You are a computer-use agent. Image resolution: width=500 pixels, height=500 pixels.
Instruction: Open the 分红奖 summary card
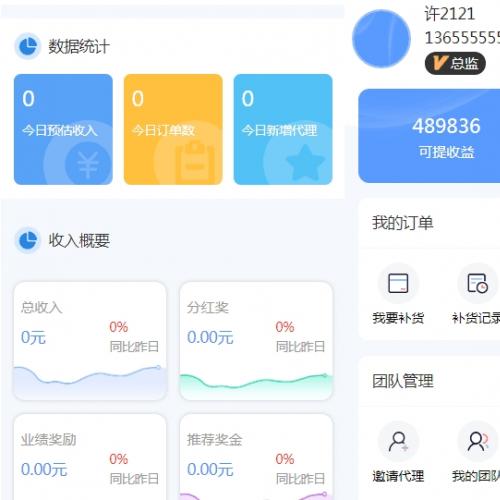pos(256,341)
